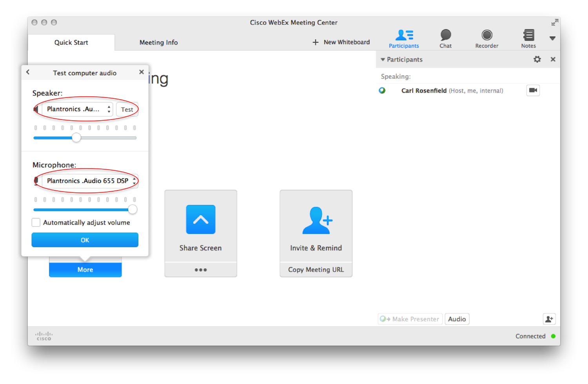Switch to the Meeting Info tab

click(159, 42)
